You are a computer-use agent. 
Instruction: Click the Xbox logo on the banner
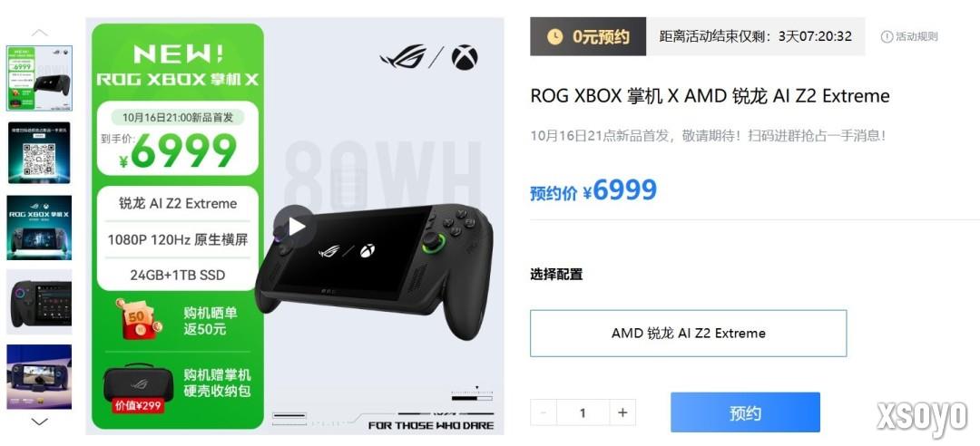(465, 57)
